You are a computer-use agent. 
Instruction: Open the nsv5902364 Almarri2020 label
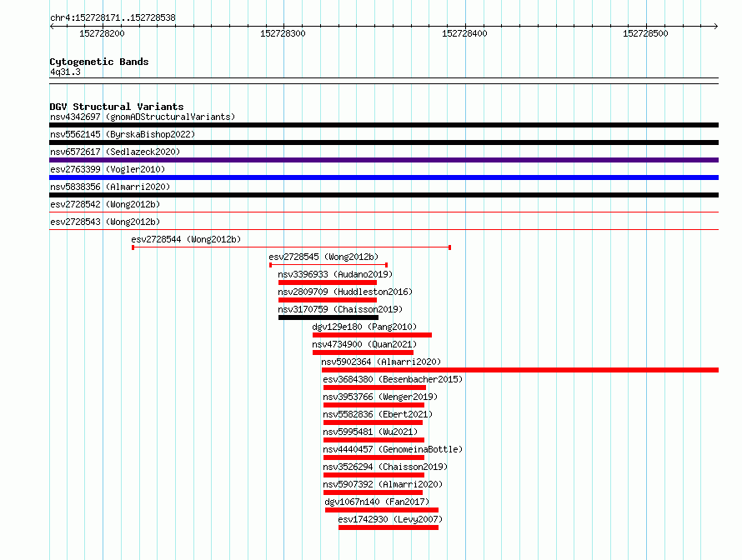(381, 362)
